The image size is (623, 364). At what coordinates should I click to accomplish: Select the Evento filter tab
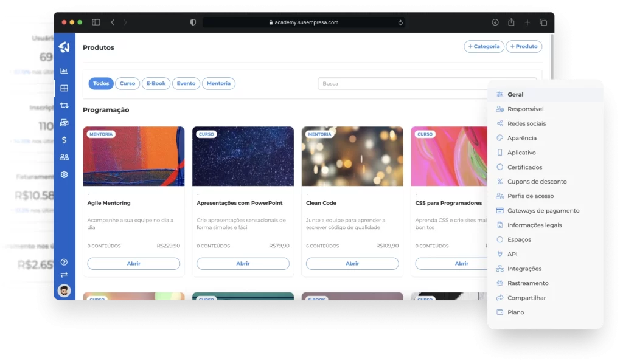coord(186,83)
